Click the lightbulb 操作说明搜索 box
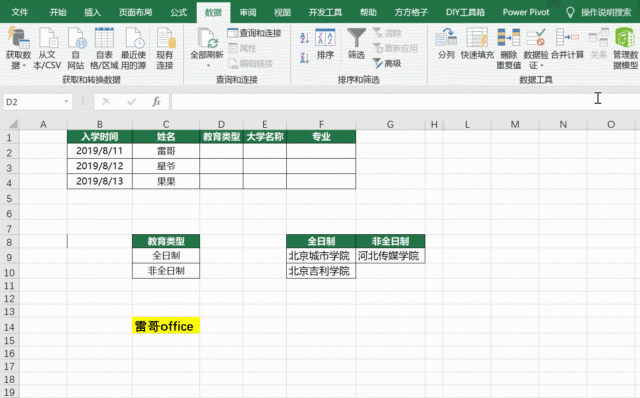This screenshot has height=398, width=640. pos(599,12)
